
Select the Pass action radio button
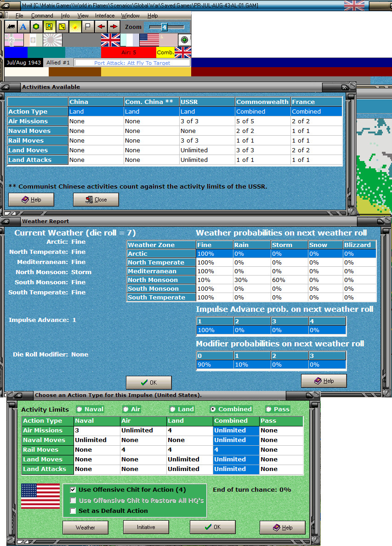pyautogui.click(x=268, y=409)
